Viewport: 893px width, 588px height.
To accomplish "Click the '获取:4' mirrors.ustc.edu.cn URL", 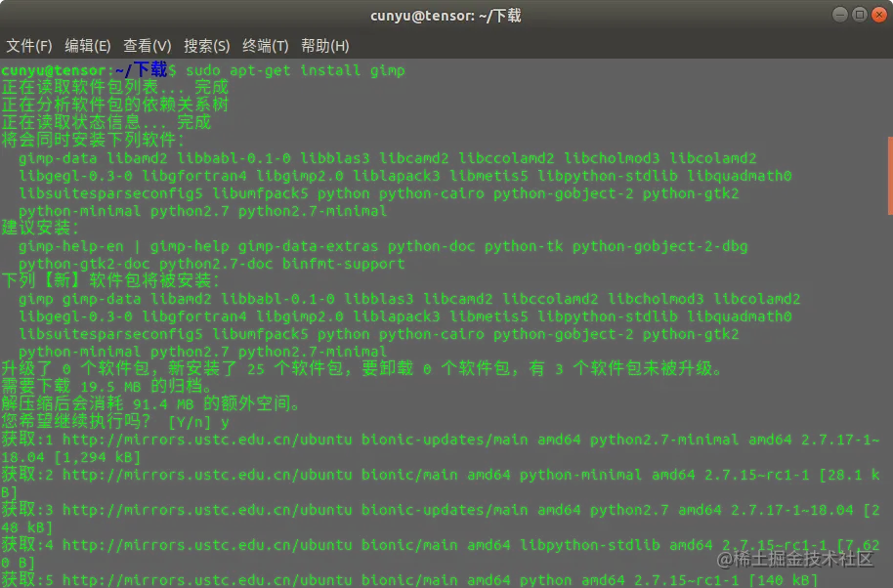I will (x=207, y=545).
